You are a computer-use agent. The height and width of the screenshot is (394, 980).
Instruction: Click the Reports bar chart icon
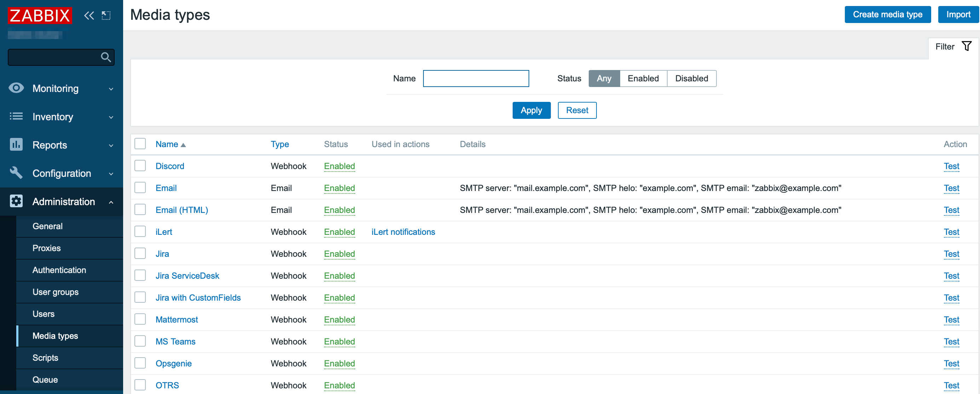[16, 145]
